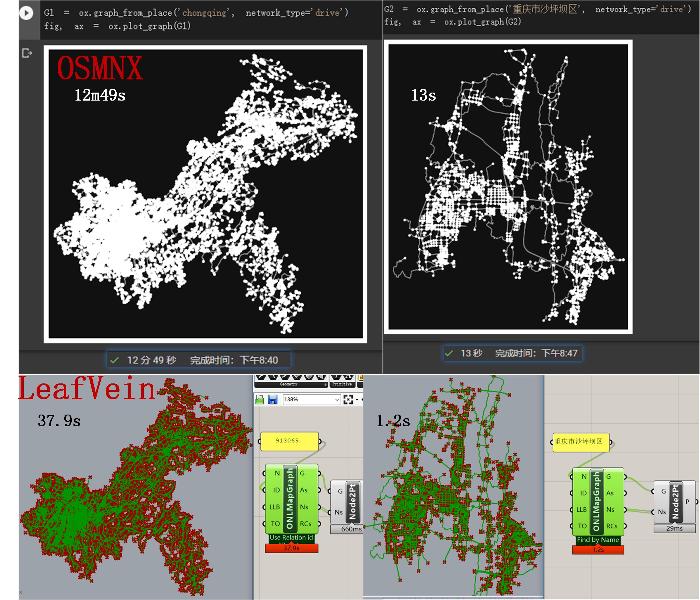
Task: Open the green folder file icon
Action: pyautogui.click(x=260, y=400)
